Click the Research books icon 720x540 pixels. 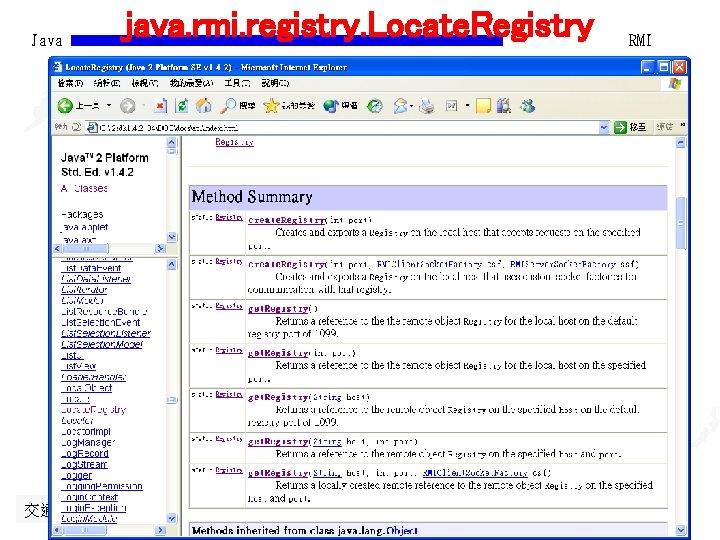504,106
